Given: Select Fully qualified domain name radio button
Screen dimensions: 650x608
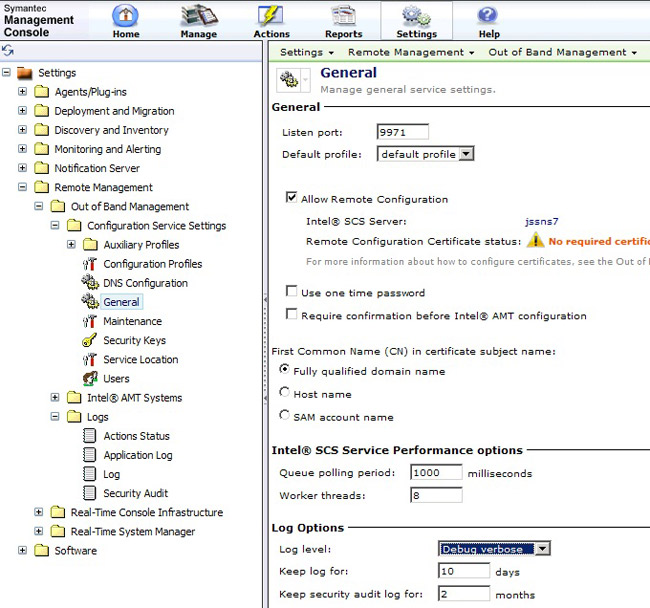Looking at the screenshot, I should 284,368.
